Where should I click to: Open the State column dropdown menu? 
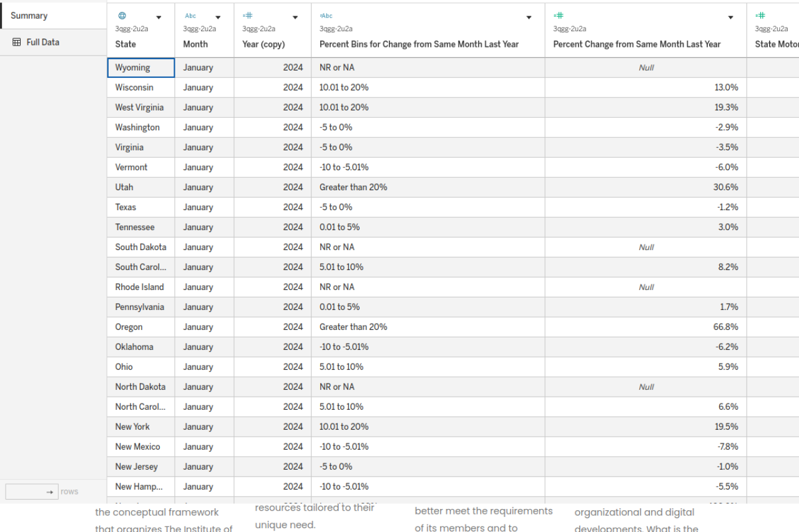tap(159, 17)
